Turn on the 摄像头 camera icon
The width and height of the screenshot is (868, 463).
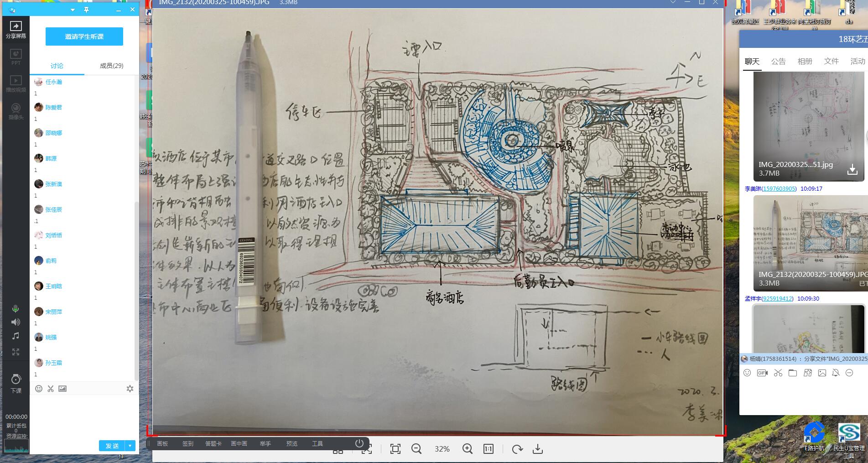[x=16, y=111]
